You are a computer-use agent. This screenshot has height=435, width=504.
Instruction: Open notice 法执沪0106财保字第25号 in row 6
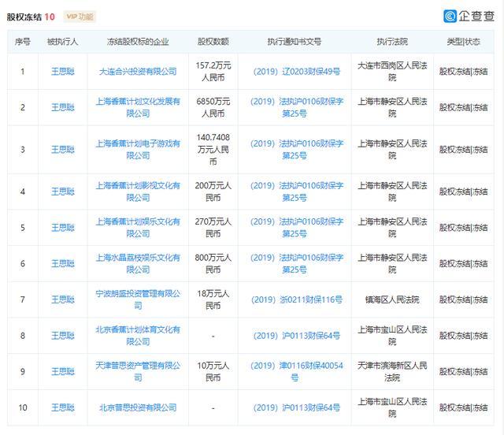click(296, 264)
